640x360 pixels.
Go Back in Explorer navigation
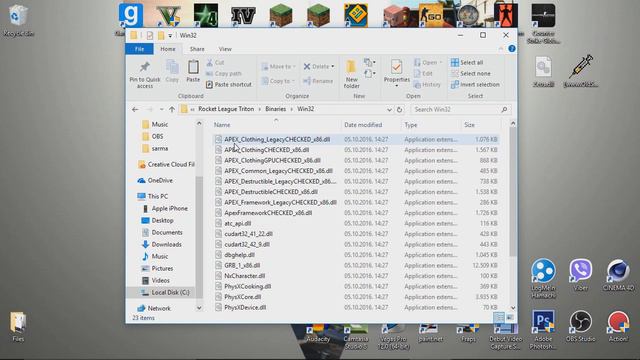tap(135, 109)
